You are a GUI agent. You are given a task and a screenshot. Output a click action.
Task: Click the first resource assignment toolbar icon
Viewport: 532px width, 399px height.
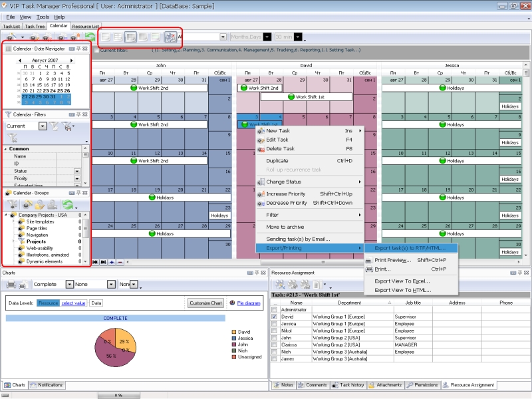[x=280, y=285]
